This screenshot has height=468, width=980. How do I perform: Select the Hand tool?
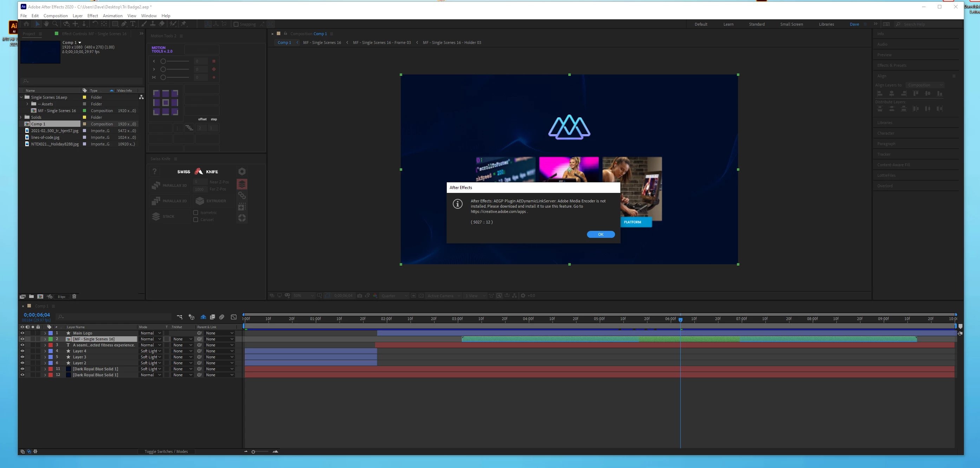(x=46, y=24)
